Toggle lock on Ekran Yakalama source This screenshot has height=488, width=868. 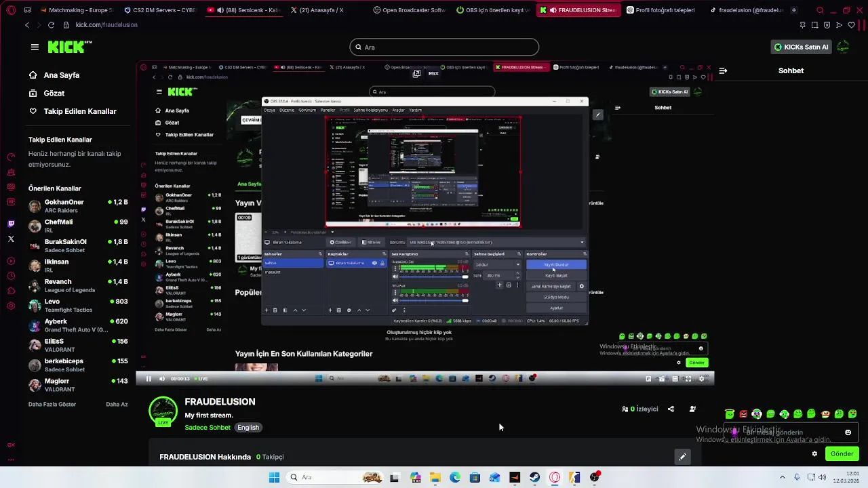[x=382, y=263]
